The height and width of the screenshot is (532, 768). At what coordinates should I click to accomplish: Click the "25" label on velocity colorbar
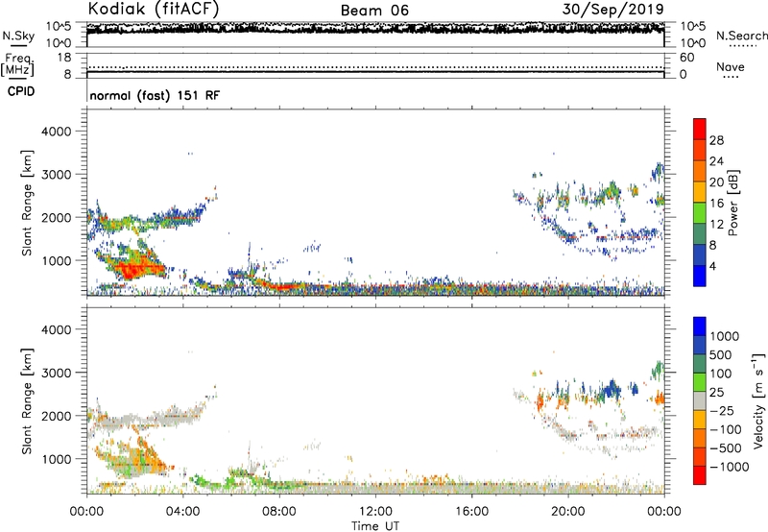[716, 392]
